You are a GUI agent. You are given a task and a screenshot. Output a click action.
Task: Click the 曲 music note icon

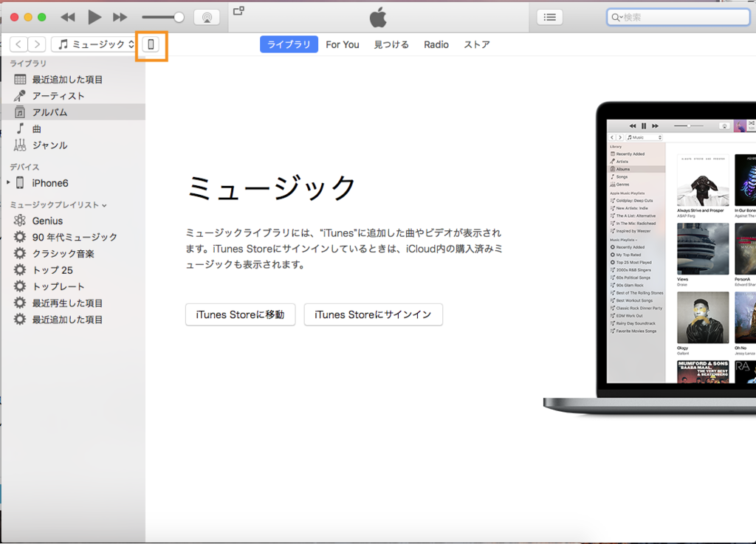coord(20,128)
